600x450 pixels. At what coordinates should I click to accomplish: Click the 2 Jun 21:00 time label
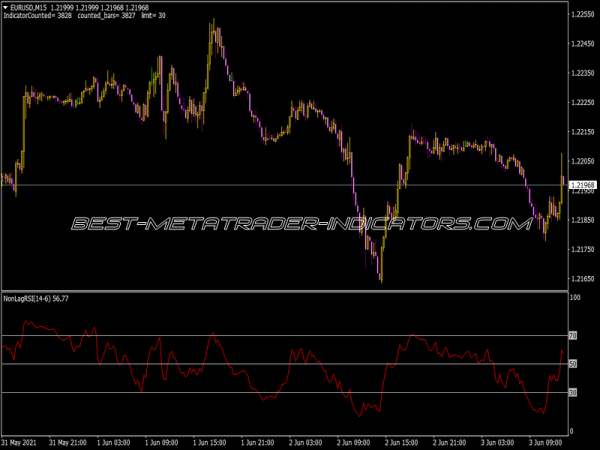449,443
